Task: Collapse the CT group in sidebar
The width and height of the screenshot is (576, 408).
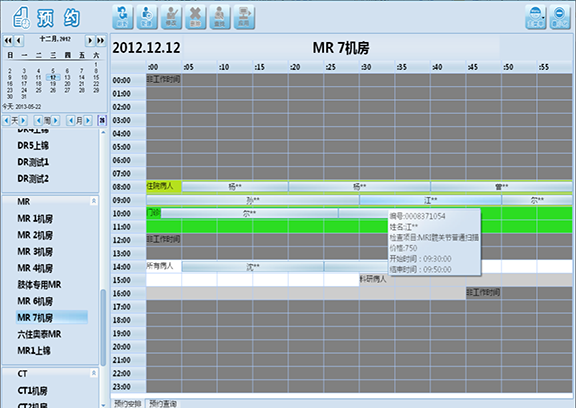Action: tap(94, 373)
